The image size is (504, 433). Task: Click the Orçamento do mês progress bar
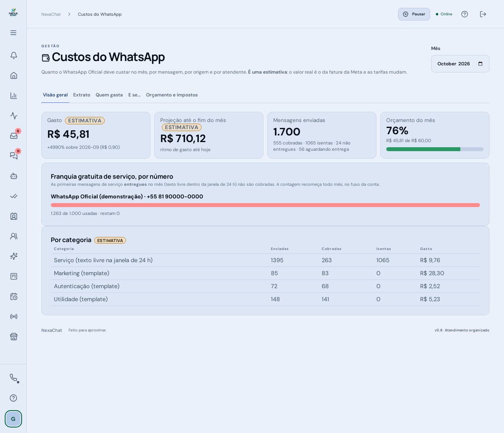click(435, 149)
